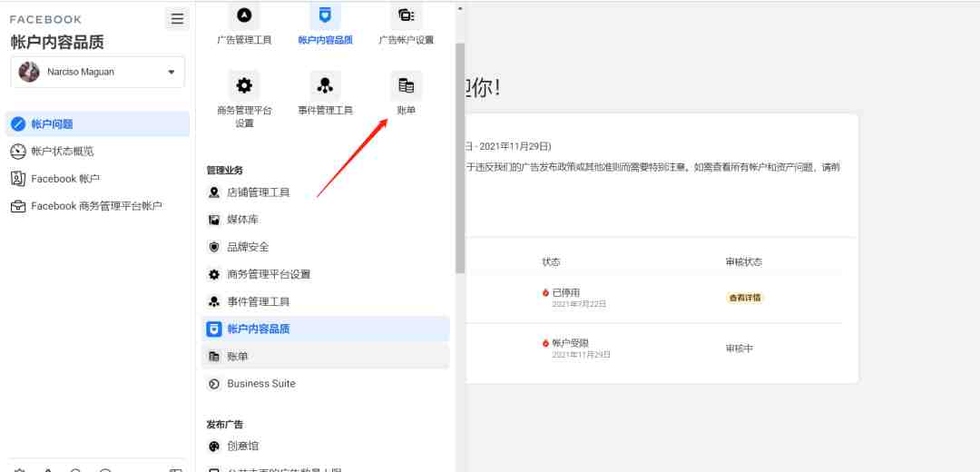Click the 店铺管理工具 location icon
This screenshot has height=472, width=980.
[214, 192]
